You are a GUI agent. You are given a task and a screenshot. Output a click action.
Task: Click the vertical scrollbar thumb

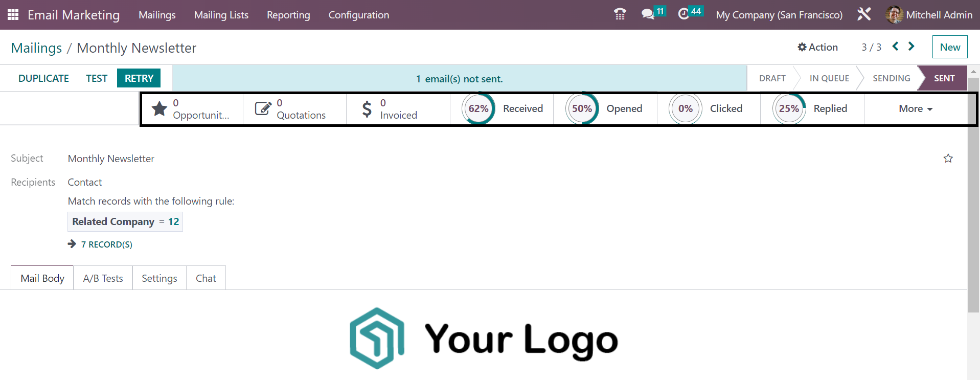tap(973, 194)
